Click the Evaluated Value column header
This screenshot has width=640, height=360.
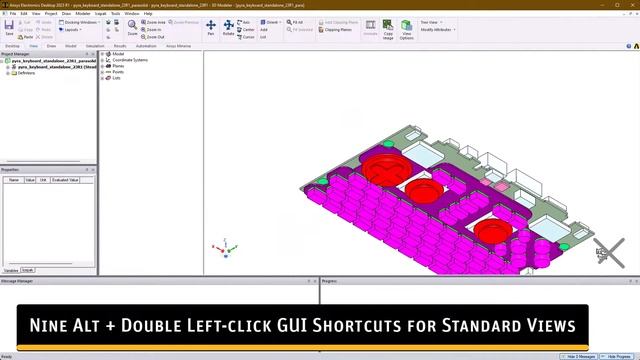point(65,180)
